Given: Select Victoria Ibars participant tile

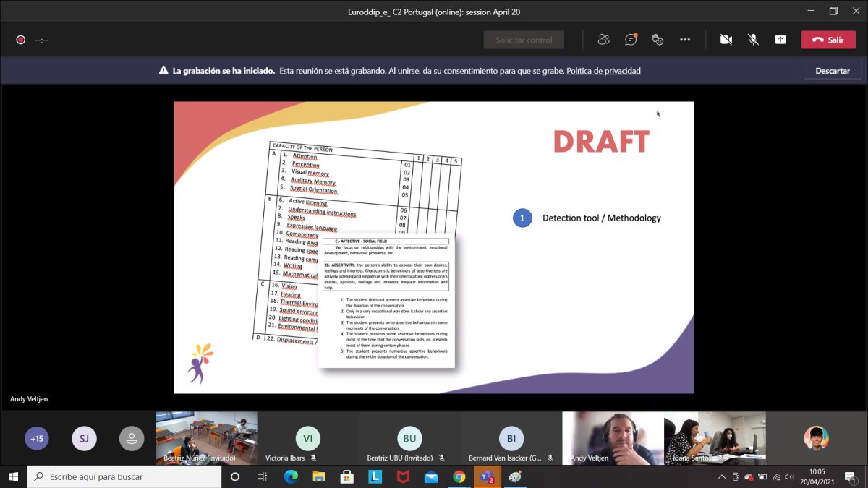Looking at the screenshot, I should click(x=307, y=438).
